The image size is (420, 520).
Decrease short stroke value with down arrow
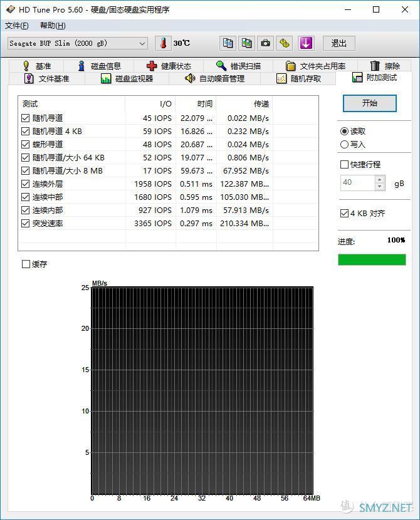click(380, 186)
